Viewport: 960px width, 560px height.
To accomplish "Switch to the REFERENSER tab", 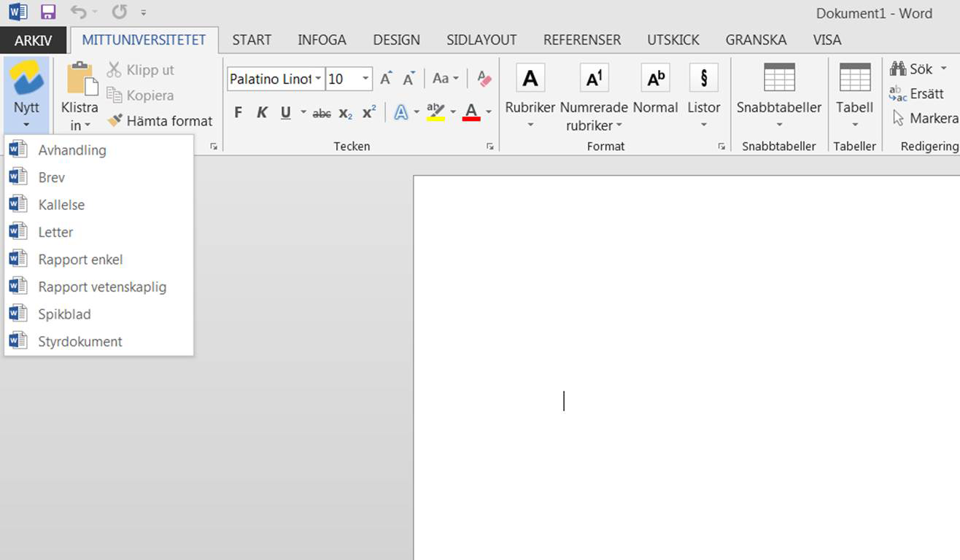I will pyautogui.click(x=582, y=40).
